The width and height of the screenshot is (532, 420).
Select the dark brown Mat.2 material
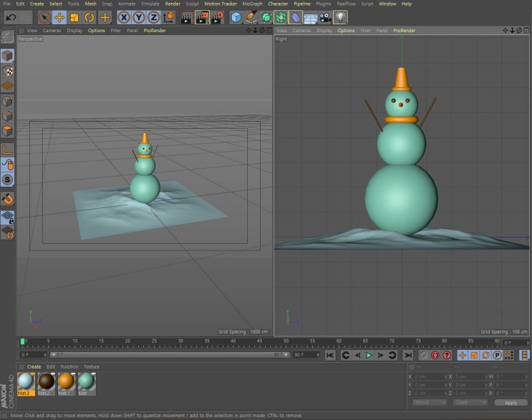pyautogui.click(x=46, y=384)
